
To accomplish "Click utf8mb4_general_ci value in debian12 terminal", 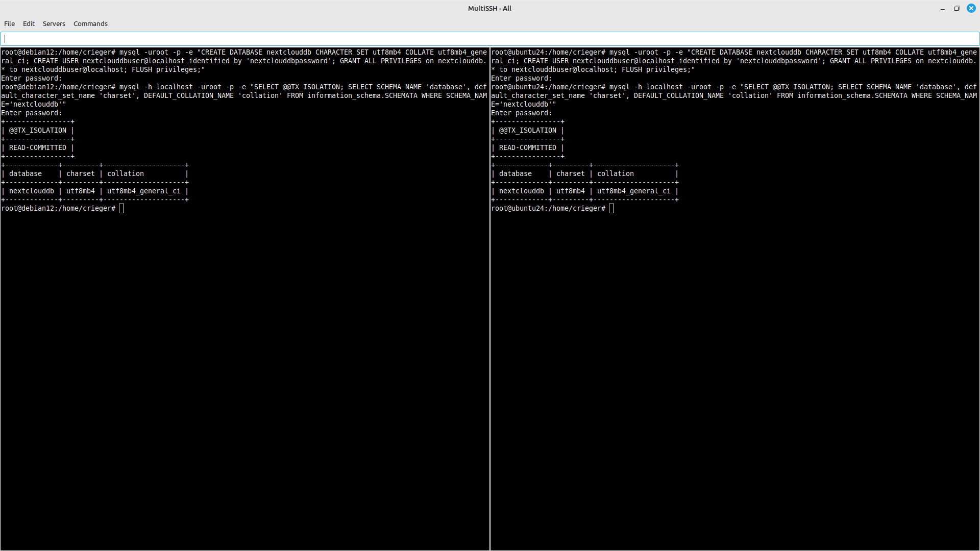I will click(x=144, y=191).
